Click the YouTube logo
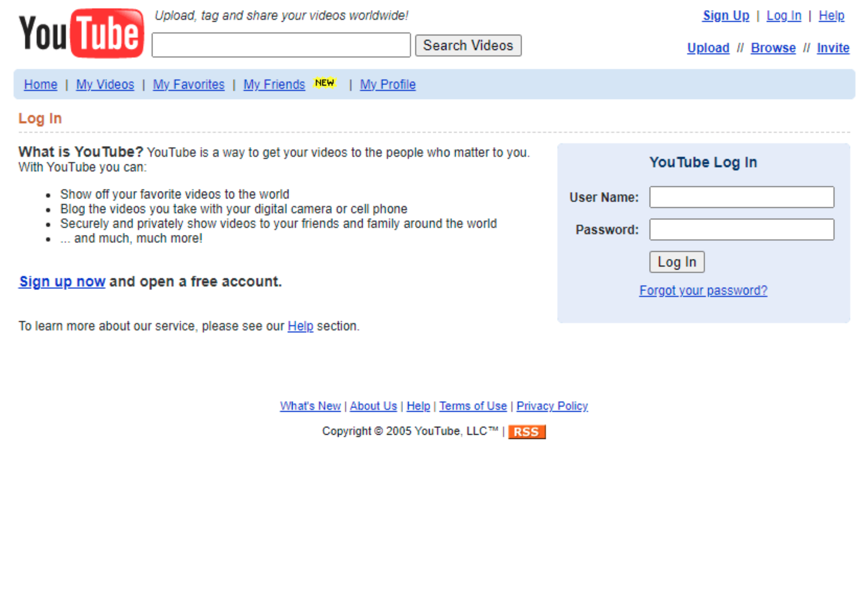The image size is (868, 610). (x=81, y=33)
